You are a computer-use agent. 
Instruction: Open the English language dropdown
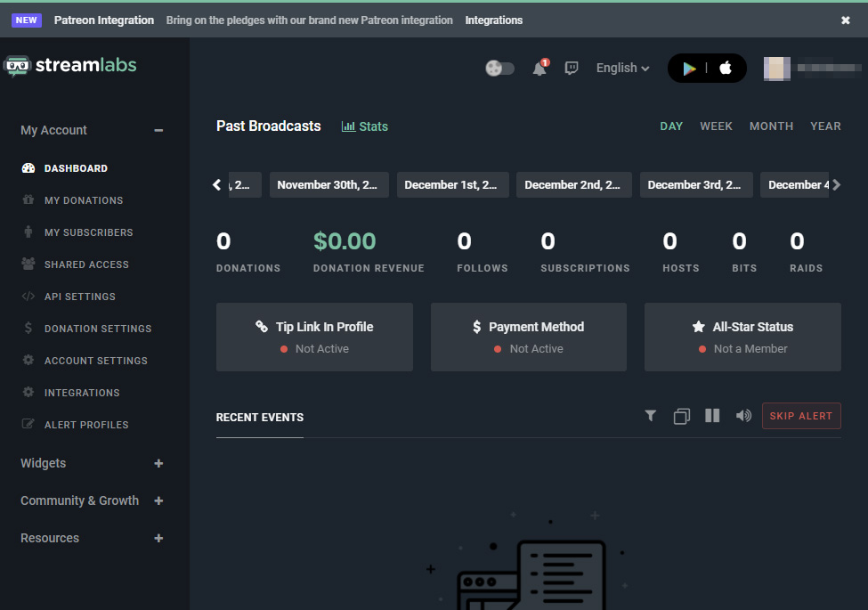[623, 68]
